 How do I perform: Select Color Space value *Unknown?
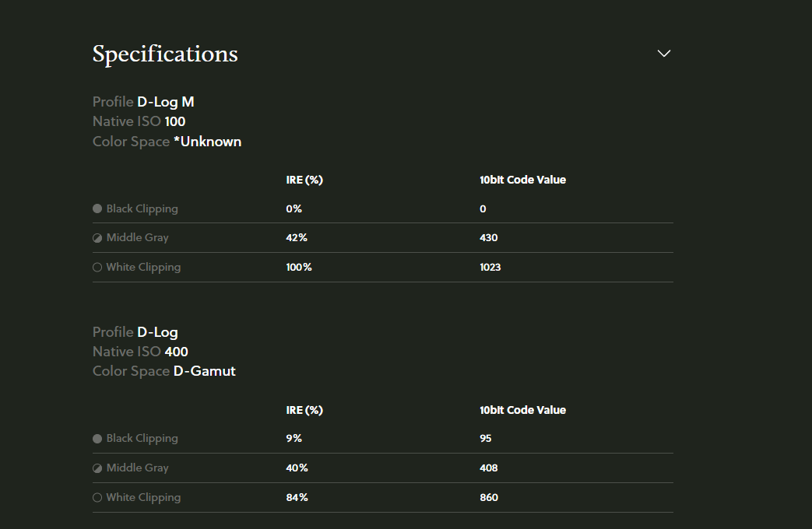click(x=208, y=142)
